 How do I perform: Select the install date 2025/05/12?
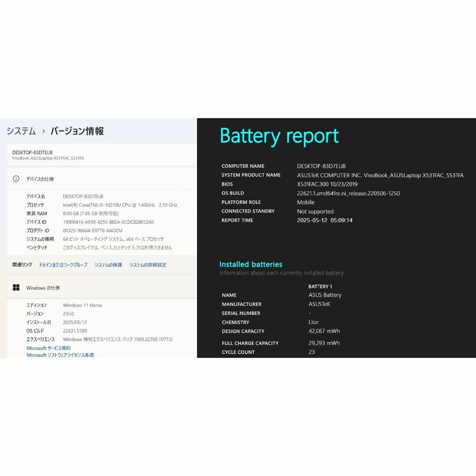pos(75,322)
